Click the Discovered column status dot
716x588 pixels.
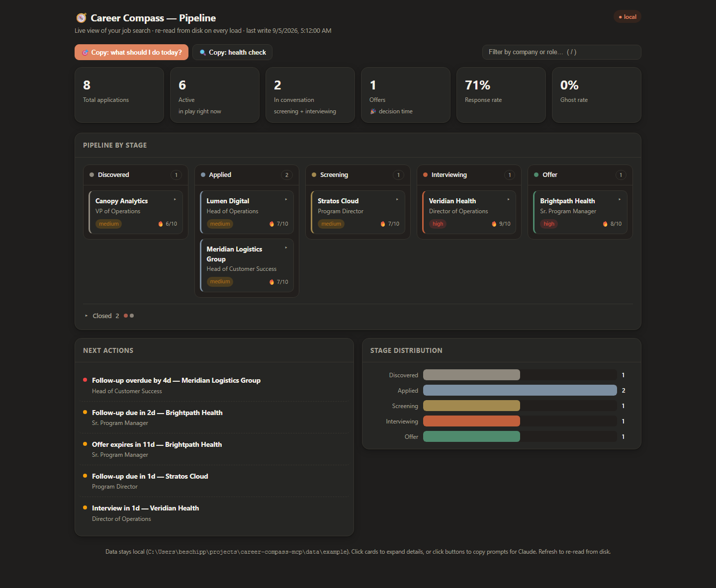tap(91, 175)
